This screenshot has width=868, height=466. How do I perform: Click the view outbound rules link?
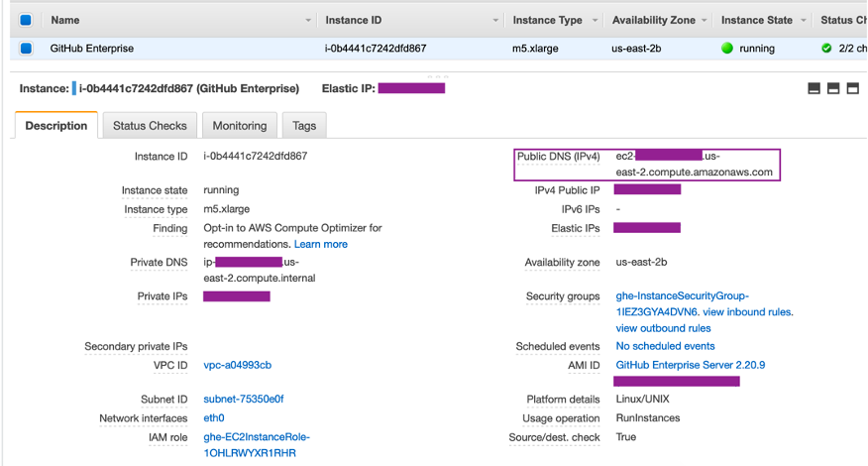coord(663,328)
